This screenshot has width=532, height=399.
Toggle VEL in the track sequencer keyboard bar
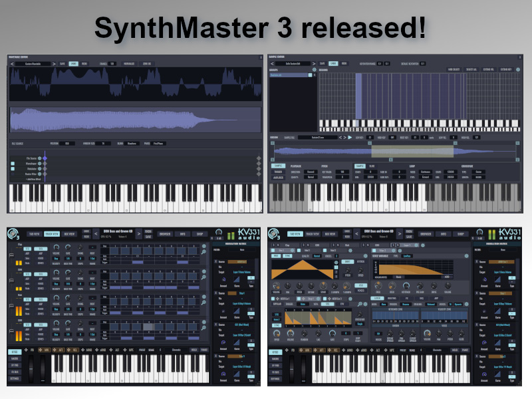[x=73, y=350]
